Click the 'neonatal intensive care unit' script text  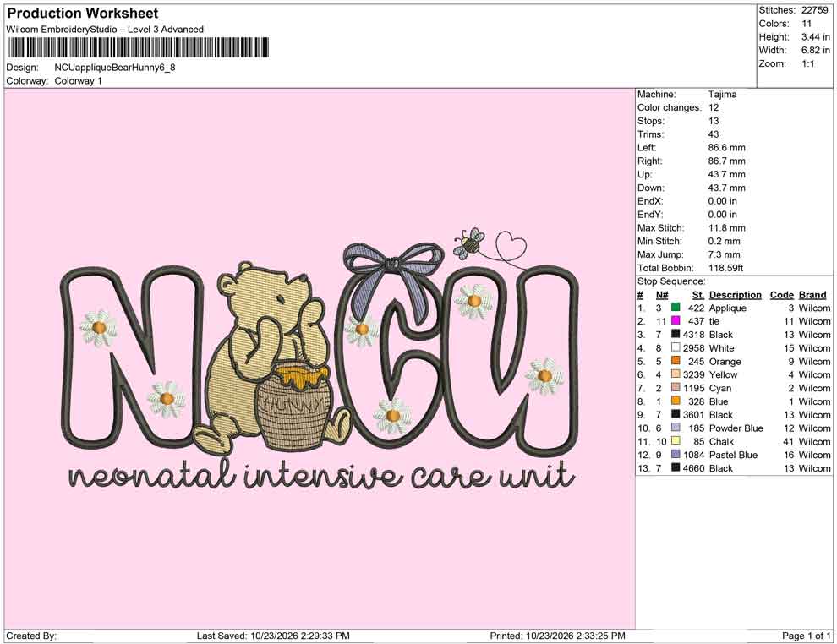coord(322,474)
